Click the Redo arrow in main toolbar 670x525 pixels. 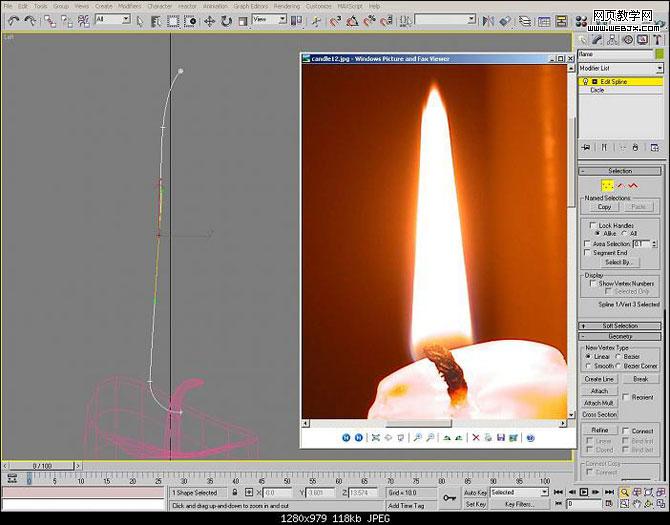tap(29, 21)
